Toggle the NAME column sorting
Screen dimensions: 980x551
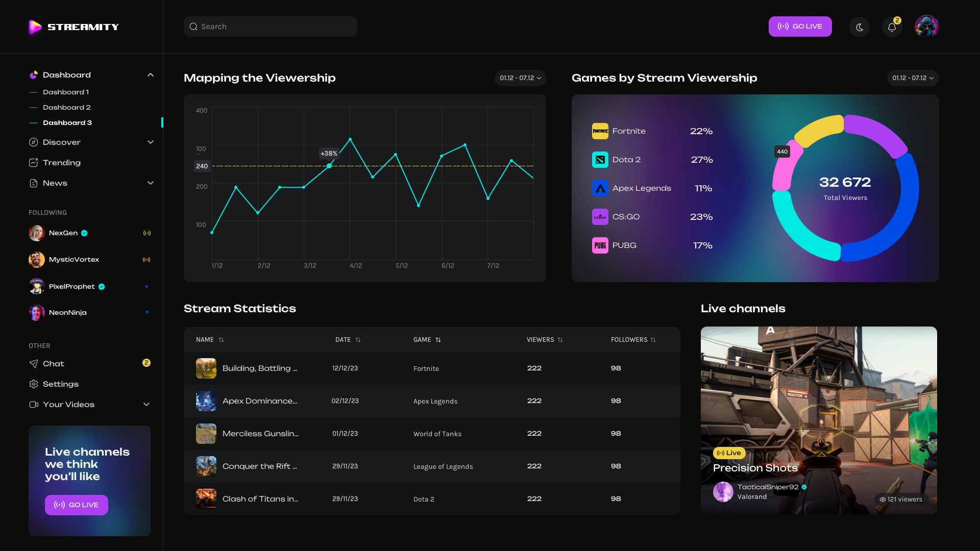click(x=221, y=339)
